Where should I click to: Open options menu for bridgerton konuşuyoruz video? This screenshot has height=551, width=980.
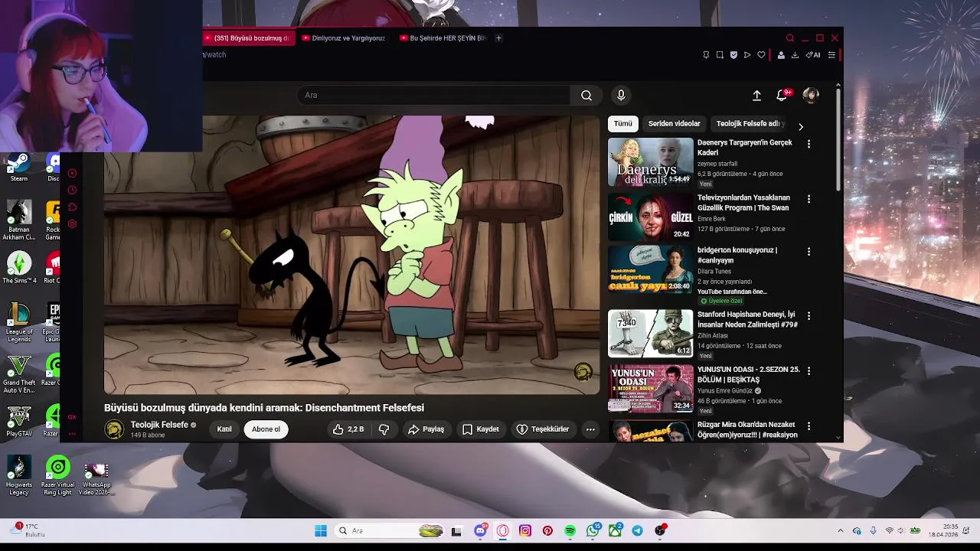pyautogui.click(x=808, y=251)
